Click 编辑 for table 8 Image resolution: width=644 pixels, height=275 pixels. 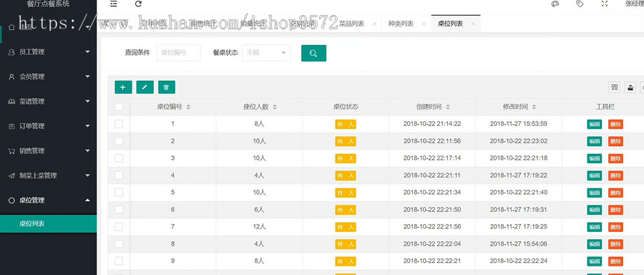pyautogui.click(x=595, y=244)
